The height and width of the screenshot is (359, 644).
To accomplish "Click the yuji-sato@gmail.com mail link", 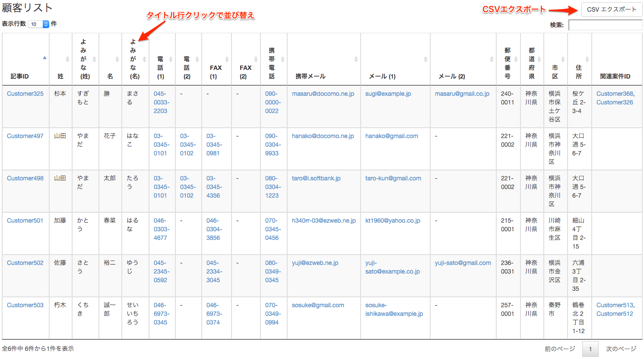I will click(463, 263).
